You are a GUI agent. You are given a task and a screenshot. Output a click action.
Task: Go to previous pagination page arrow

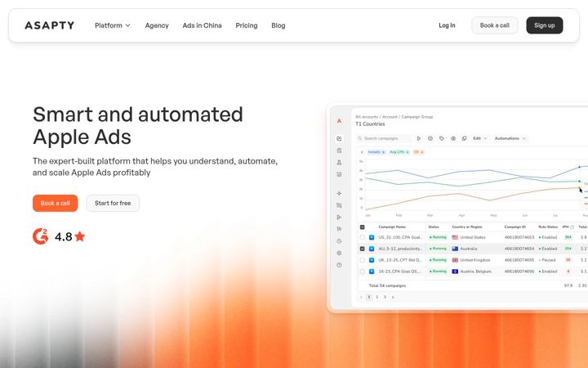[x=361, y=297]
